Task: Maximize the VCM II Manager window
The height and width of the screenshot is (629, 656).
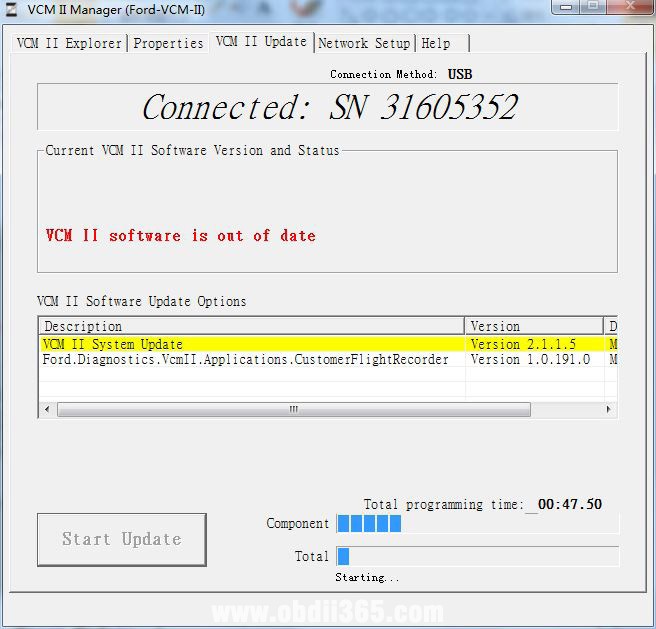Action: point(593,7)
